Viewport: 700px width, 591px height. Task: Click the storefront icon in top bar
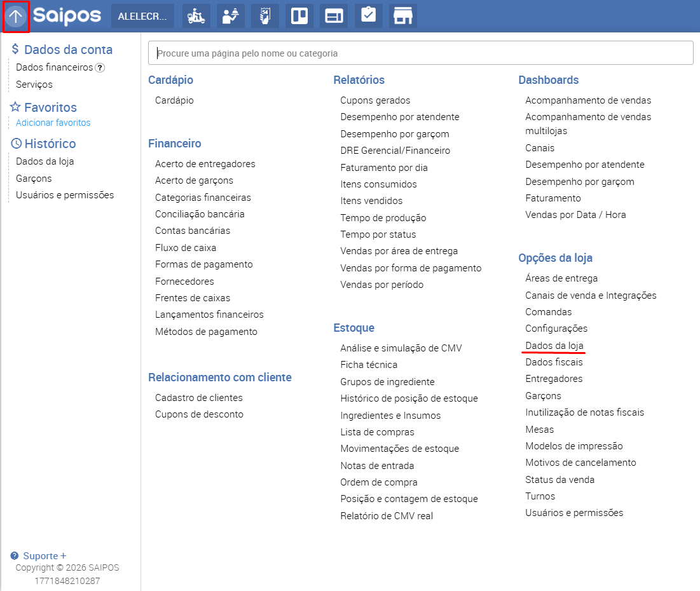coord(402,17)
